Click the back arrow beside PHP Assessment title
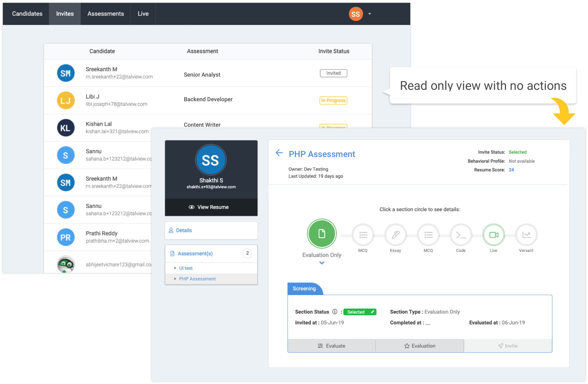The image size is (588, 384). pos(279,153)
